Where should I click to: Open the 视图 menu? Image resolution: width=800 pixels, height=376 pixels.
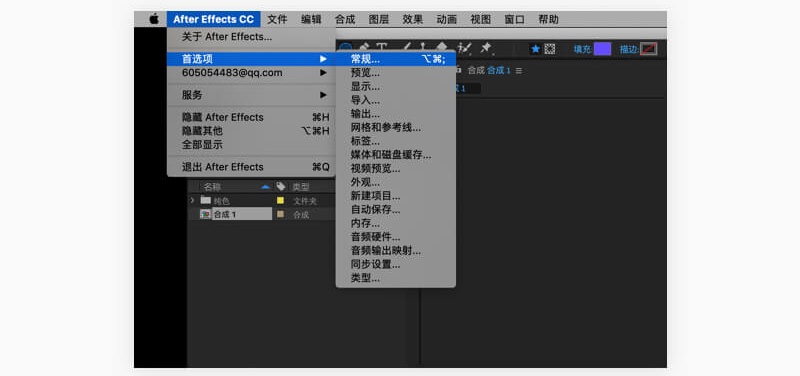coord(480,19)
